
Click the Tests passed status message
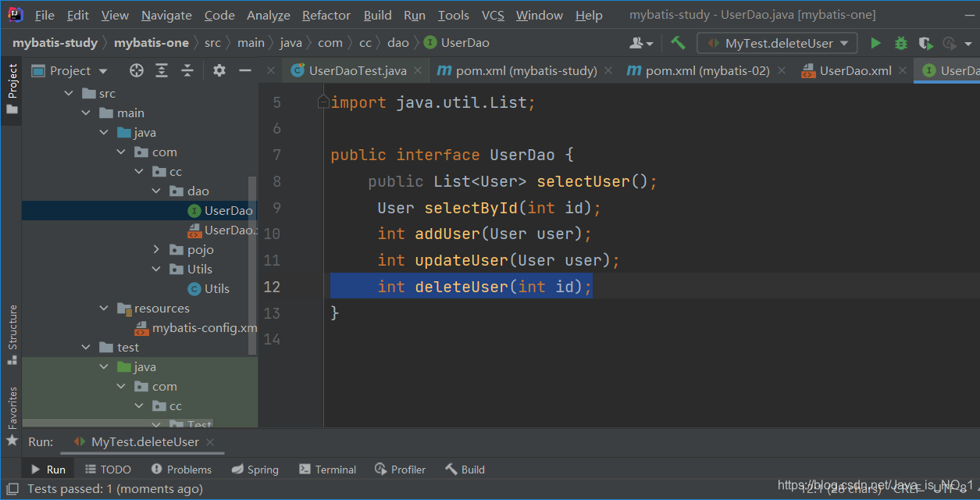pyautogui.click(x=115, y=489)
